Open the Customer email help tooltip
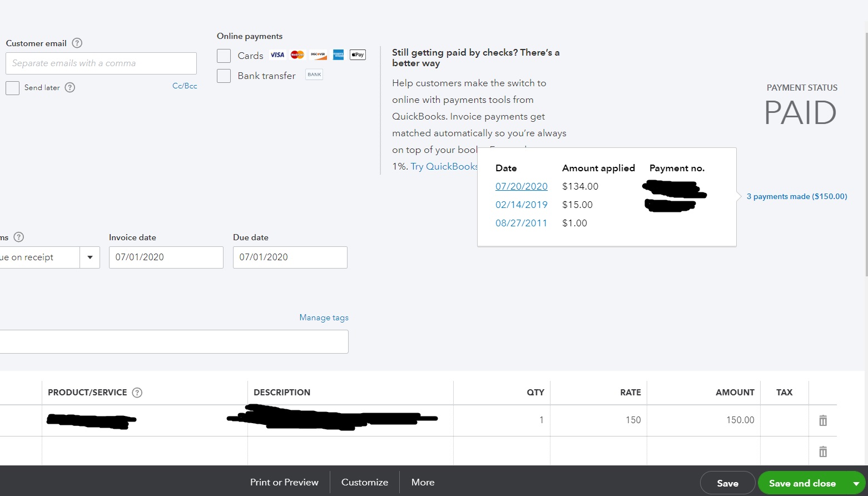 point(77,43)
